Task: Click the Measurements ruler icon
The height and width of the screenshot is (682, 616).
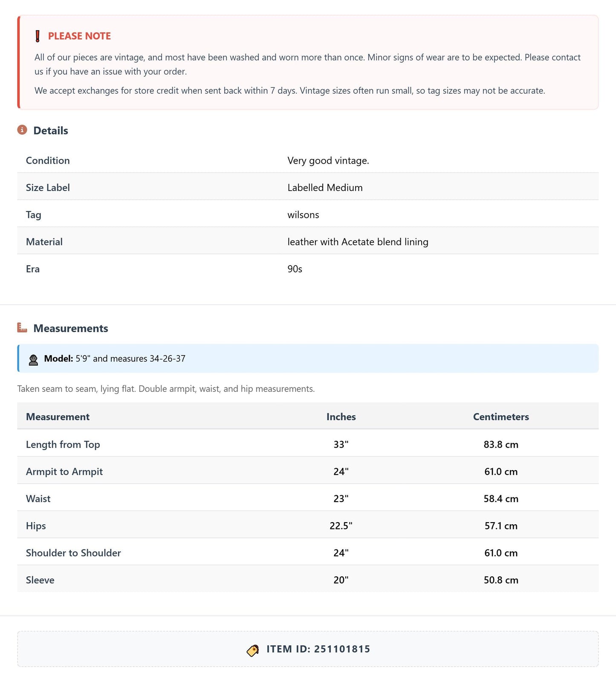Action: tap(22, 328)
